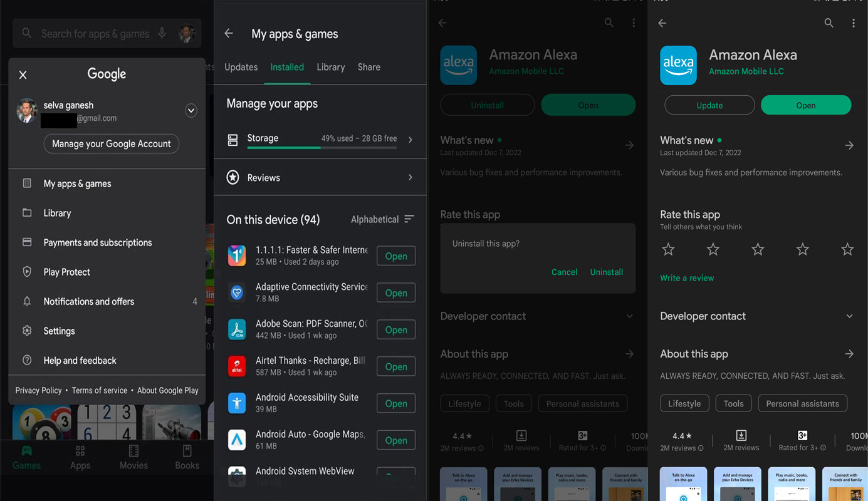Switch to the Library tab in My apps & games
The width and height of the screenshot is (868, 501).
point(331,67)
